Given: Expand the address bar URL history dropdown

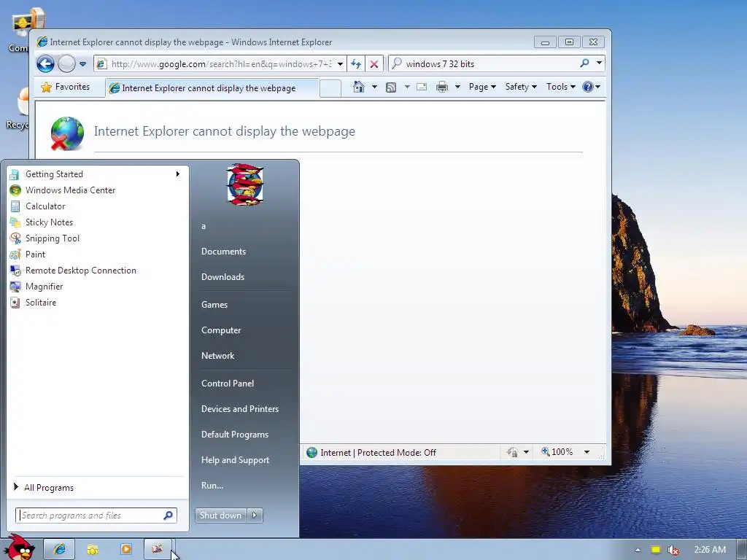Looking at the screenshot, I should 340,64.
